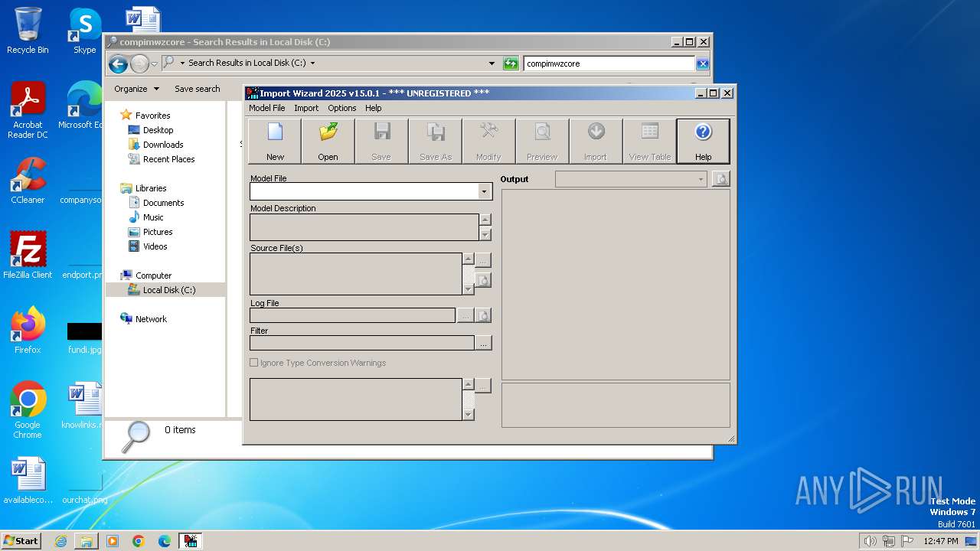
Task: Click the Chrome taskbar icon
Action: (139, 541)
